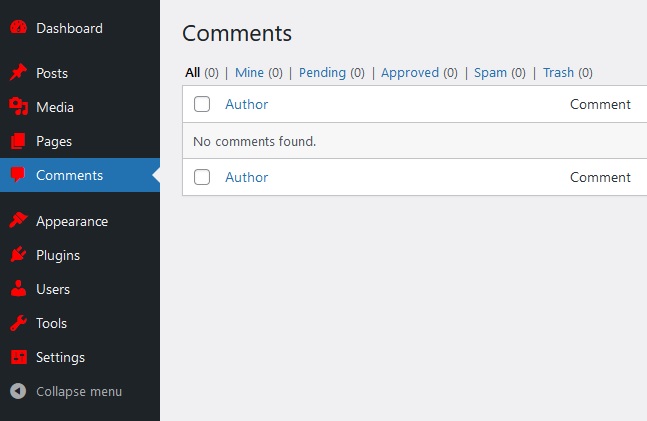Click the Pages icon in sidebar

18,141
